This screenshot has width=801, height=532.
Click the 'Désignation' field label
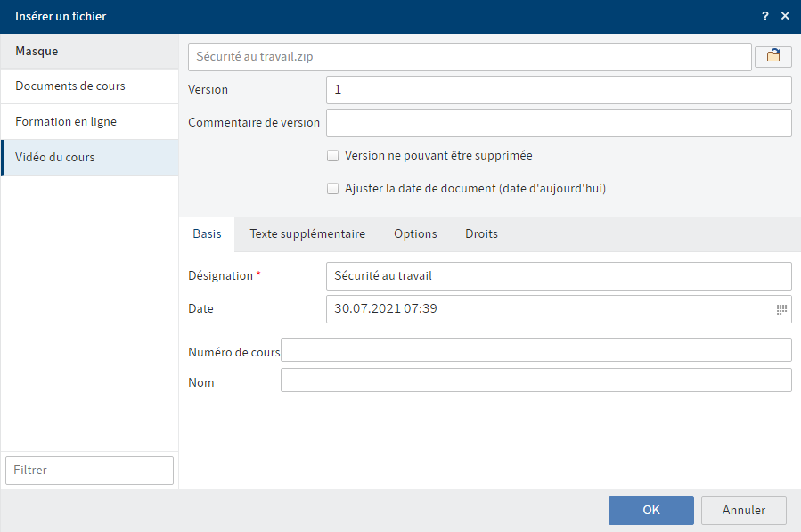(221, 276)
